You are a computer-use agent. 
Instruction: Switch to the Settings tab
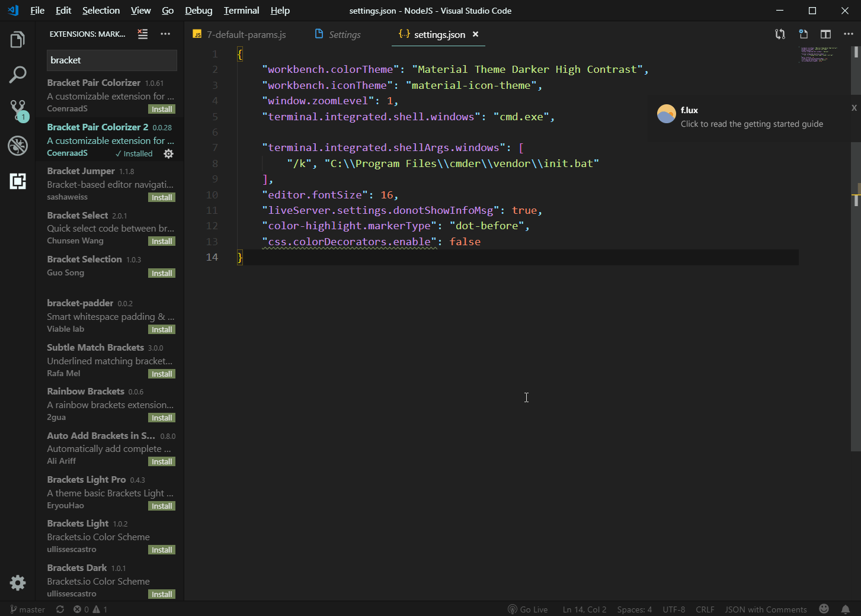[337, 34]
